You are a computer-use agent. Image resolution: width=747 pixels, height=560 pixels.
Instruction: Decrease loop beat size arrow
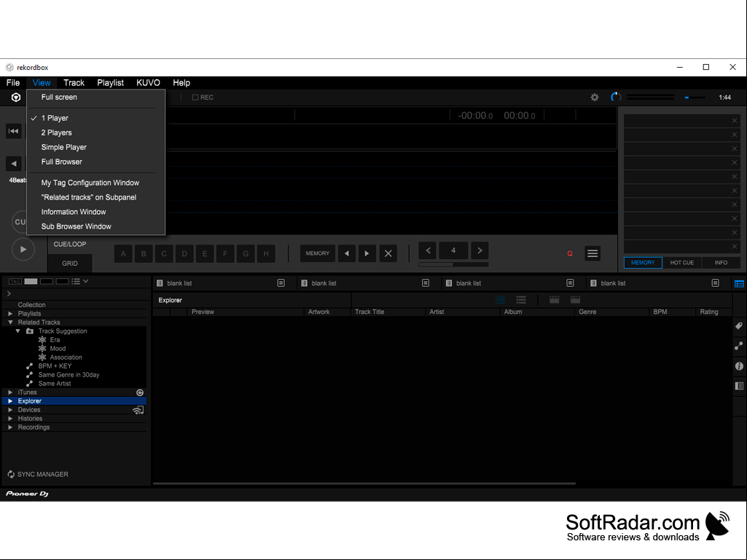click(428, 251)
